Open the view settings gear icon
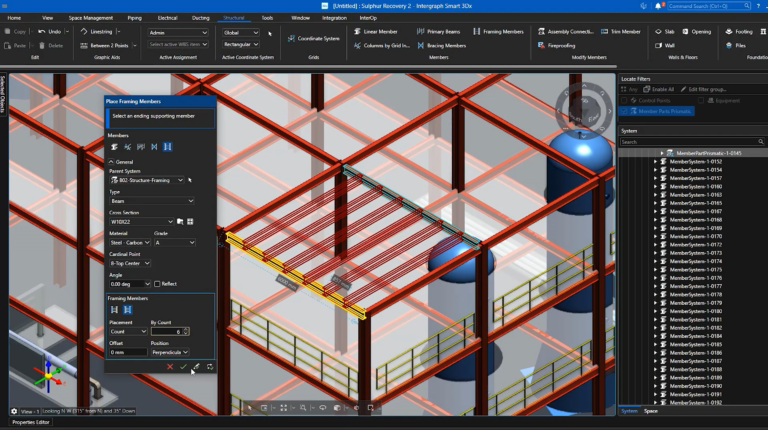This screenshot has width=768, height=430. [x=14, y=411]
